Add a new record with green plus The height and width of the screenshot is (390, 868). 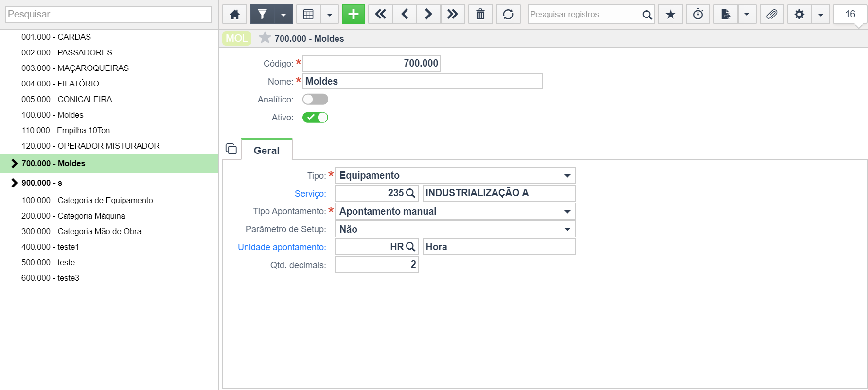(354, 15)
